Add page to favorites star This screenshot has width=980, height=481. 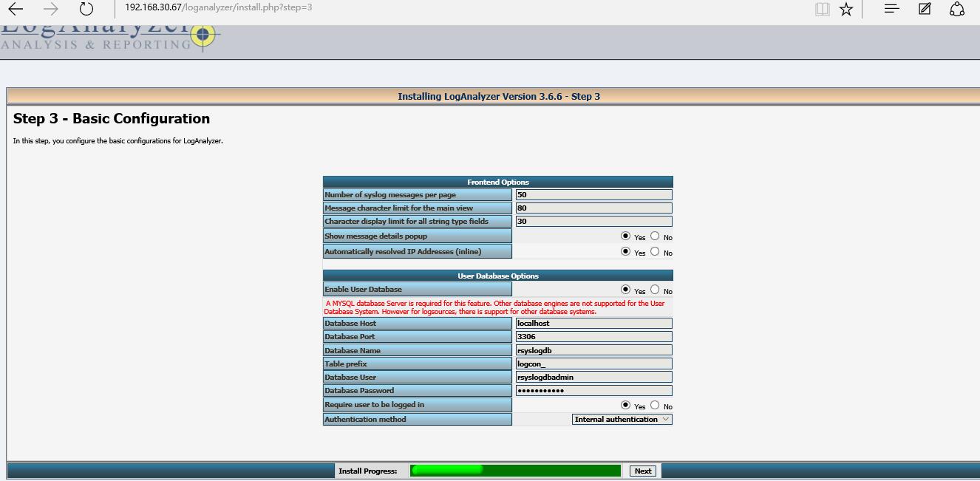point(846,9)
